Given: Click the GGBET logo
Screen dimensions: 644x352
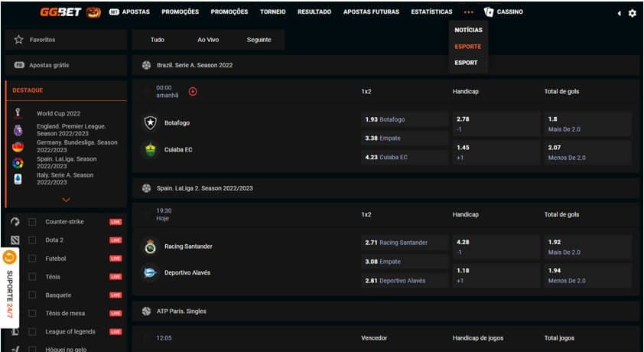Looking at the screenshot, I should 61,12.
